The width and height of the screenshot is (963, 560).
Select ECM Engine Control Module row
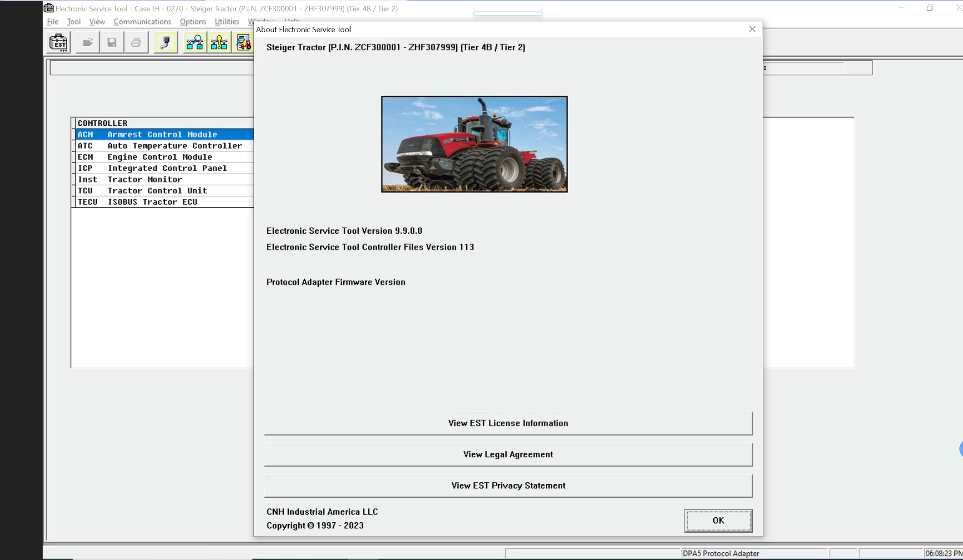(x=165, y=157)
